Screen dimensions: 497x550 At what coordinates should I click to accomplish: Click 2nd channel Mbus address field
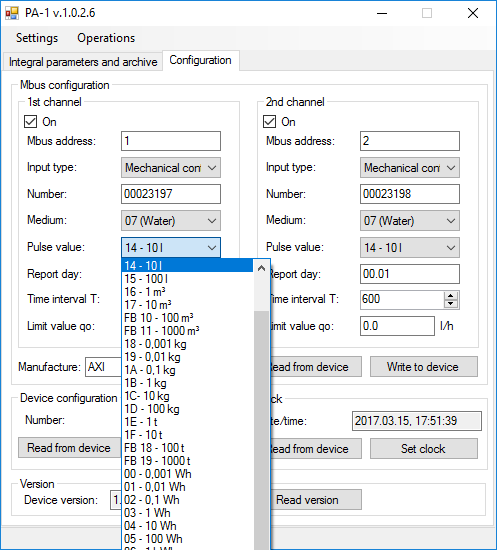410,141
